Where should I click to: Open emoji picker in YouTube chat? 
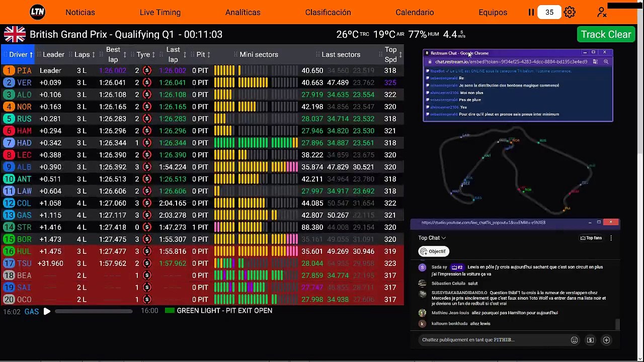(574, 340)
